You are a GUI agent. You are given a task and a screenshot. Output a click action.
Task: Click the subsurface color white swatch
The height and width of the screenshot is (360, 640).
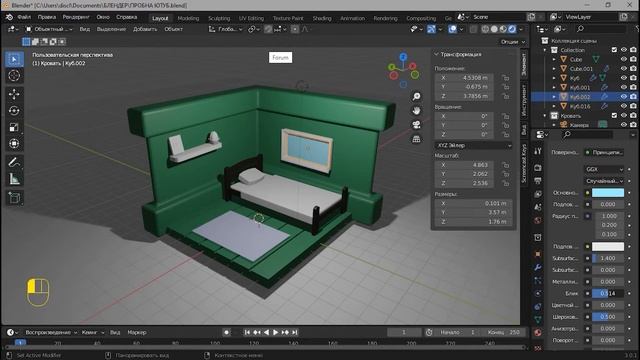[608, 246]
